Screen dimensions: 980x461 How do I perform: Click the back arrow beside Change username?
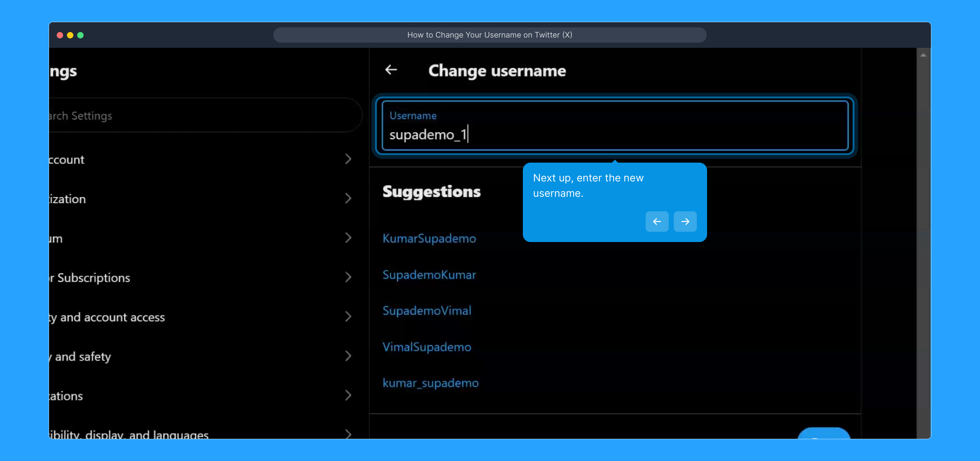pyautogui.click(x=391, y=70)
